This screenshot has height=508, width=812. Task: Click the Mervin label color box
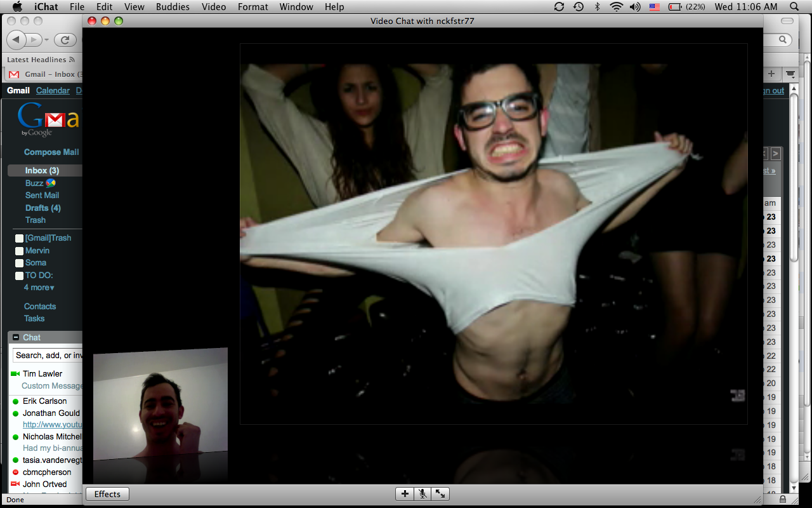(x=20, y=251)
